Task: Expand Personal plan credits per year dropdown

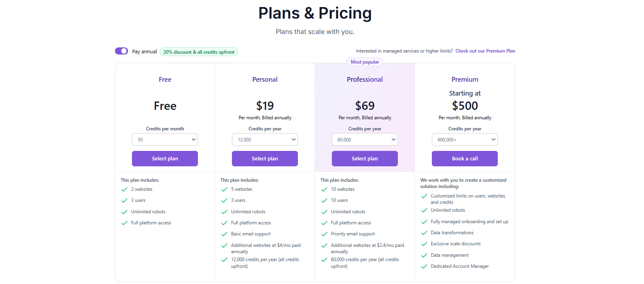Action: coord(265,139)
